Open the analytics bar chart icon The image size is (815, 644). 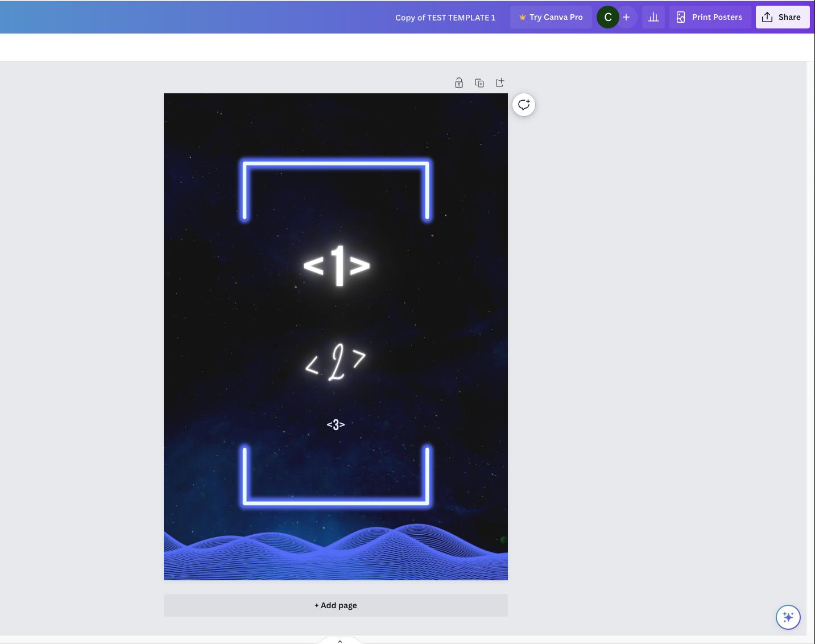653,17
